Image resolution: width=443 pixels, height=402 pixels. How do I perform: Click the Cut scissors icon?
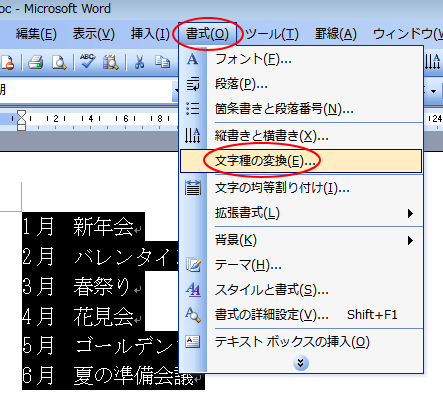click(x=139, y=62)
